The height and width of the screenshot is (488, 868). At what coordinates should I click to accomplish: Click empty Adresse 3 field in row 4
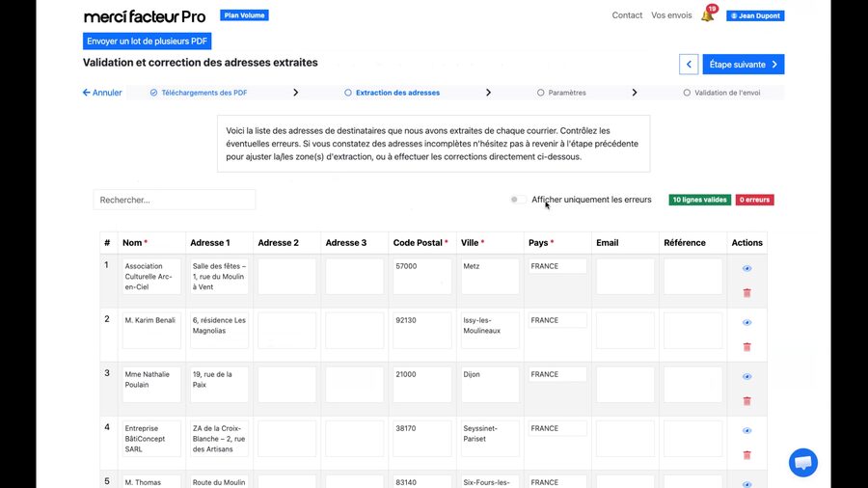tap(354, 439)
